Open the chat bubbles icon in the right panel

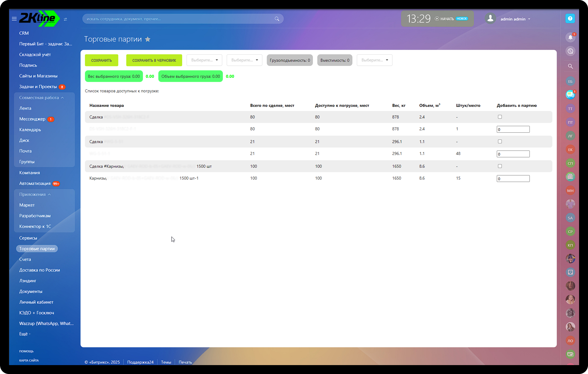[570, 95]
